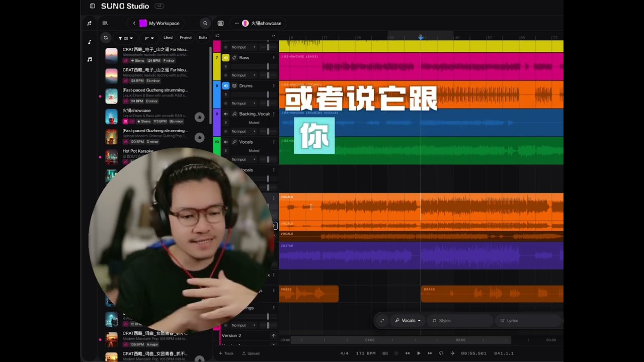Click the Backing_Vocals track instrument icon

click(x=234, y=114)
